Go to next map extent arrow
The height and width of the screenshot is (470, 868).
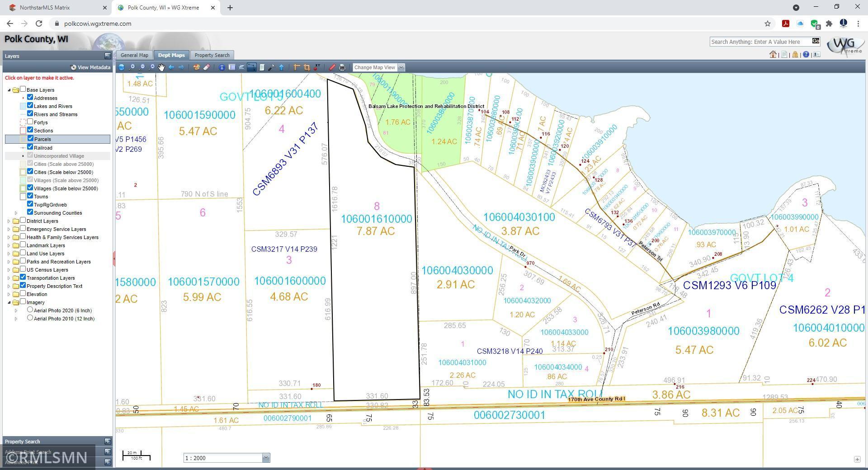click(x=181, y=67)
